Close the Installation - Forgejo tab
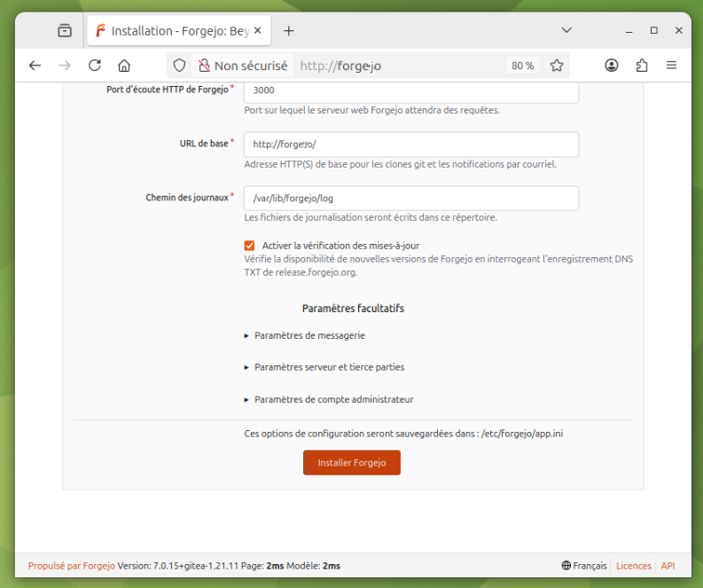The height and width of the screenshot is (588, 703). (257, 30)
